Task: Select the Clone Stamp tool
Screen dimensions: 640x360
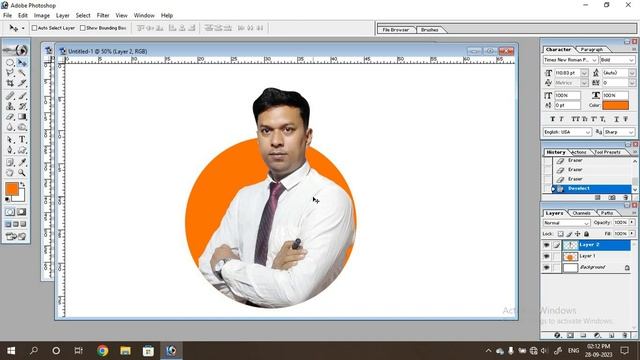Action: [10, 106]
